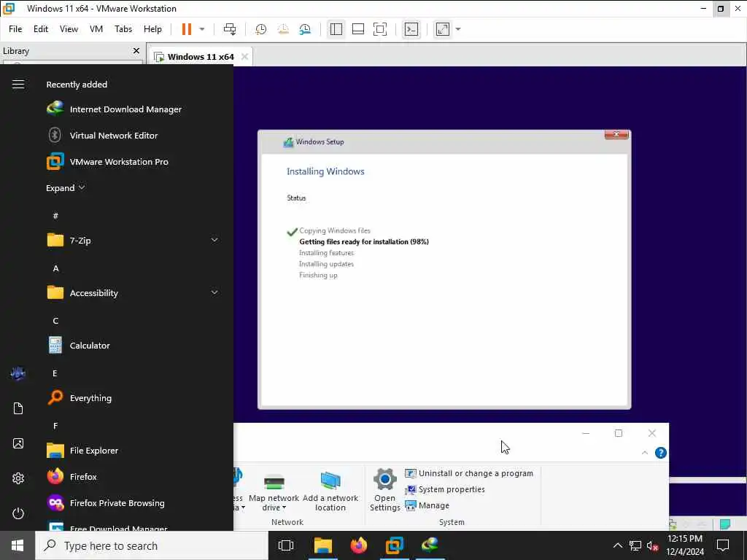Open Settings gear in Start menu rail
747x560 pixels.
[18, 478]
